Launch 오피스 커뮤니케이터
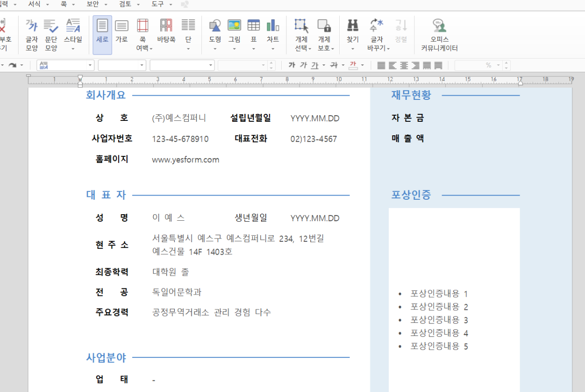Screen dimensions: 585x392 pos(439,35)
